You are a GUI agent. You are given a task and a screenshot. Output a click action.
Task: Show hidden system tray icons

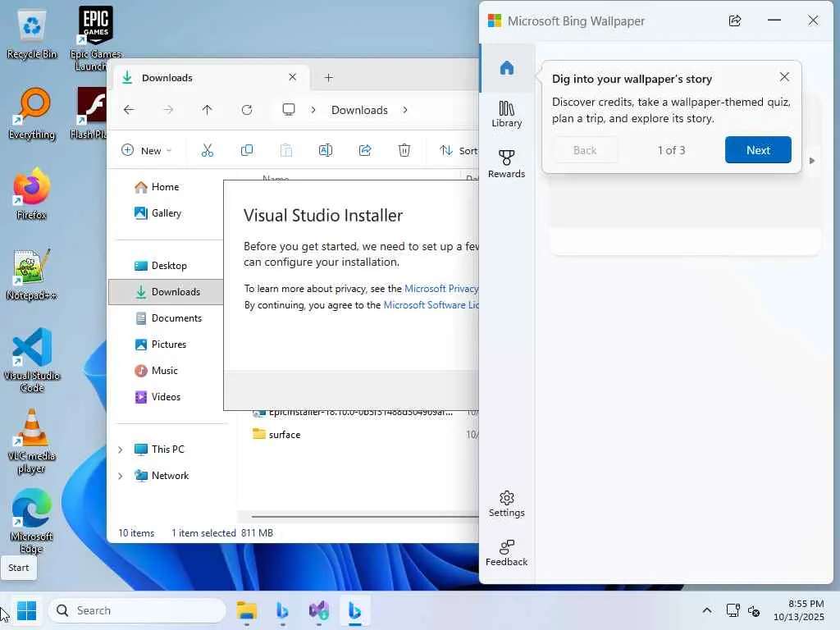coord(707,610)
